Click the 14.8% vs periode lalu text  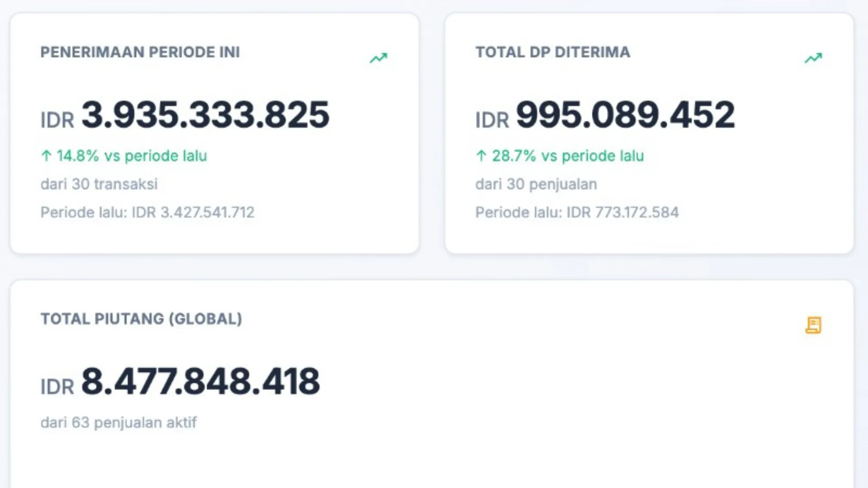[132, 156]
